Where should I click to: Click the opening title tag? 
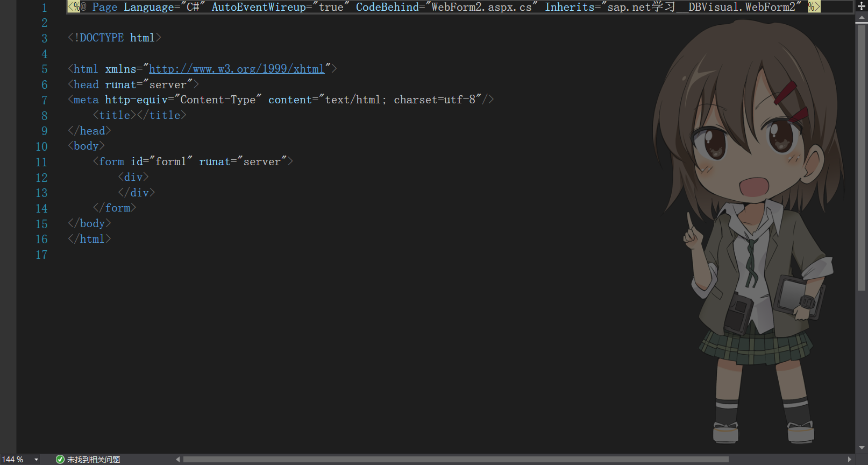[115, 115]
